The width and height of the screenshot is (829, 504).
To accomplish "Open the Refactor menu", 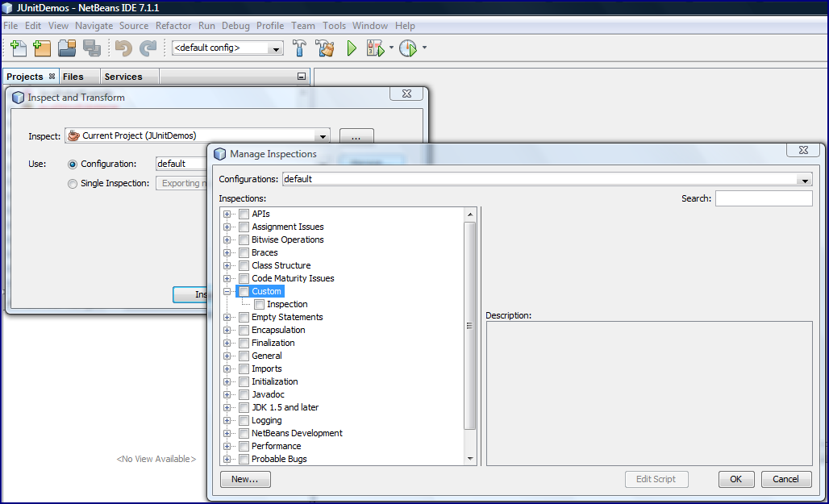I will pyautogui.click(x=173, y=25).
